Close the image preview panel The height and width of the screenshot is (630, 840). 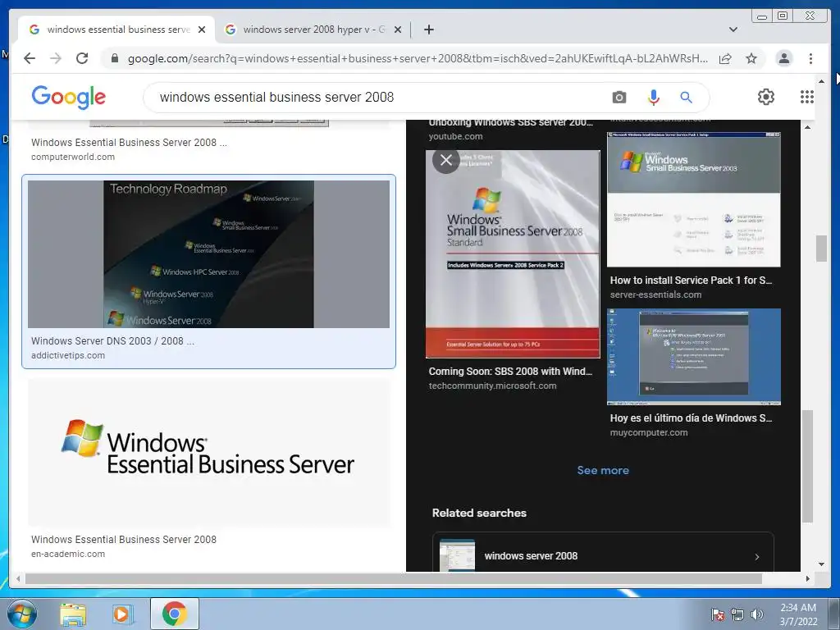(x=446, y=160)
